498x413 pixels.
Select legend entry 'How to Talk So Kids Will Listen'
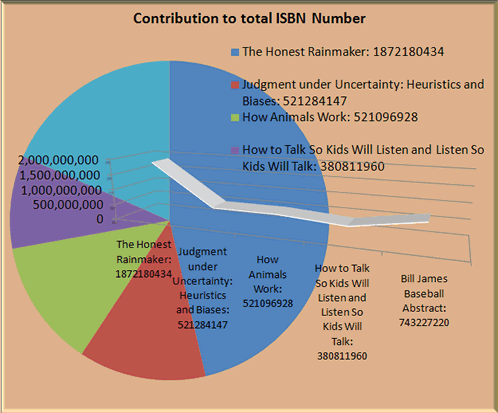click(363, 158)
